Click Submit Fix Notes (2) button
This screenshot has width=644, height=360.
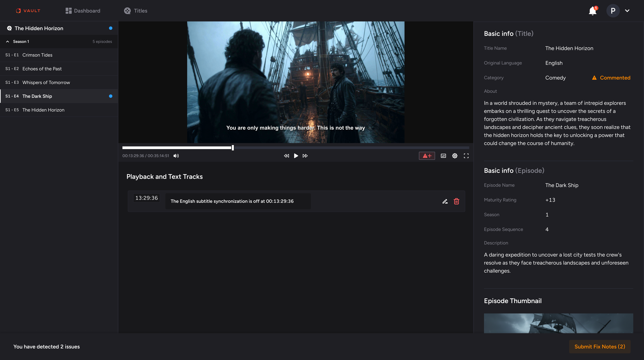pos(600,346)
